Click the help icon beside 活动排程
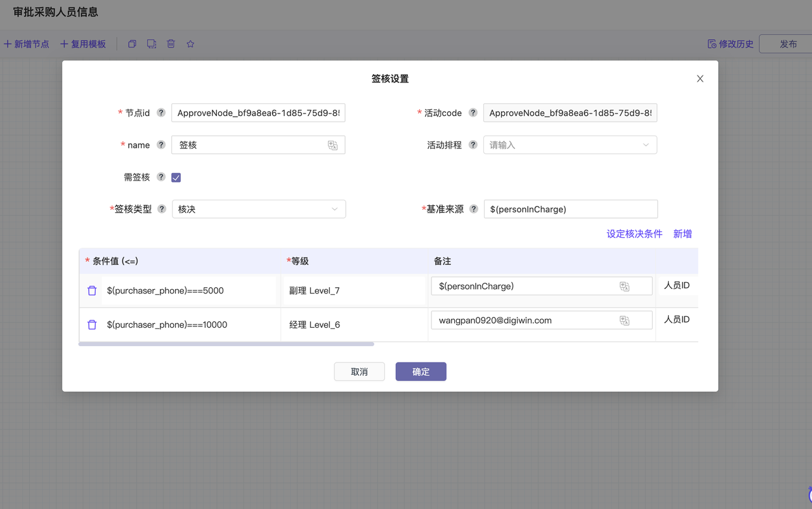This screenshot has height=509, width=812. [x=473, y=145]
